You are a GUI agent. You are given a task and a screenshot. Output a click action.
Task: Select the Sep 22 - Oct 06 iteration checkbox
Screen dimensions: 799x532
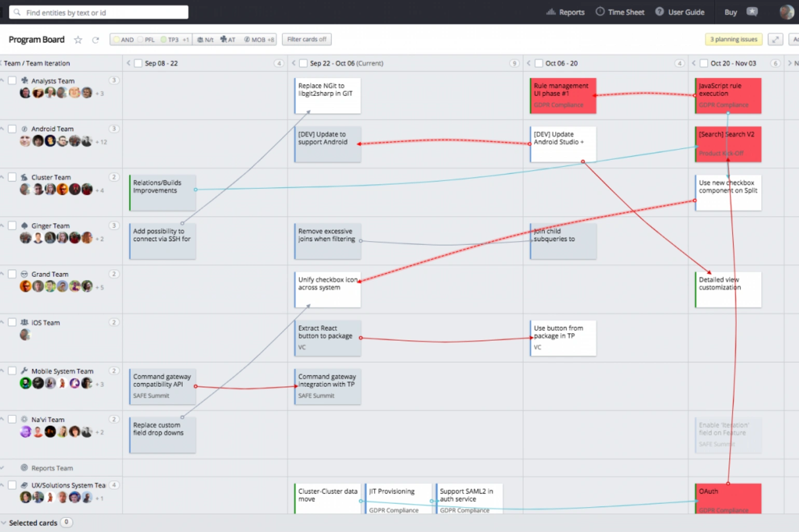(303, 63)
